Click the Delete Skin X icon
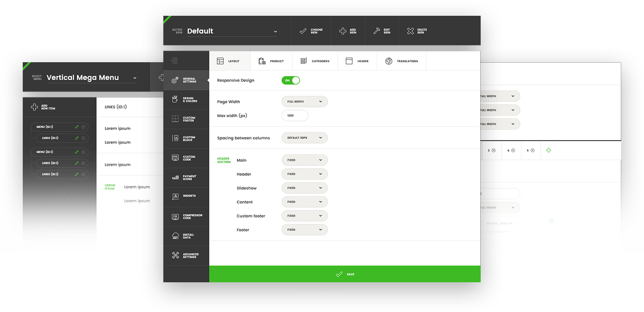The width and height of the screenshot is (644, 312). pyautogui.click(x=411, y=31)
